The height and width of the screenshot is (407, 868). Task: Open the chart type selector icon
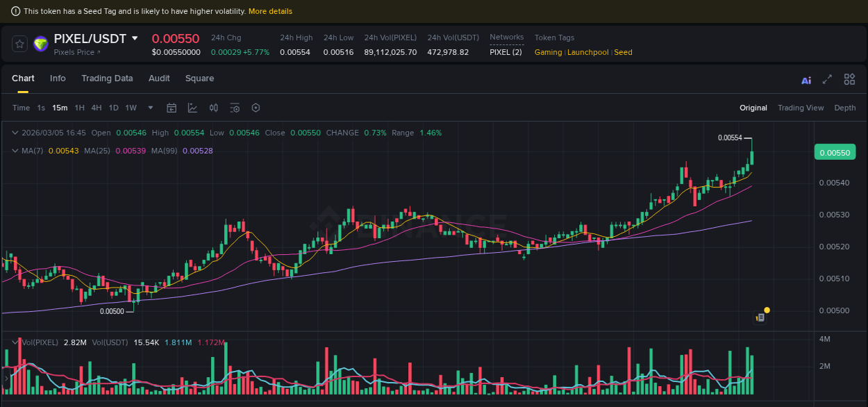click(191, 108)
